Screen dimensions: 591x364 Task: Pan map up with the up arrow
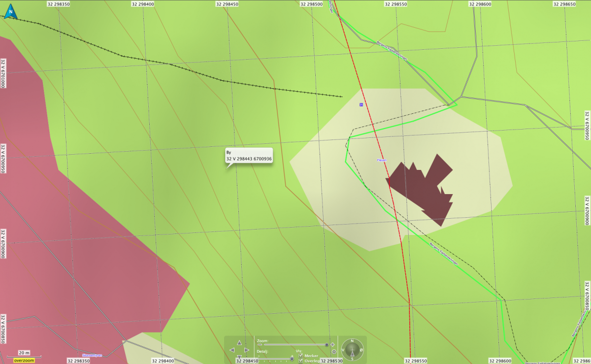tap(239, 342)
